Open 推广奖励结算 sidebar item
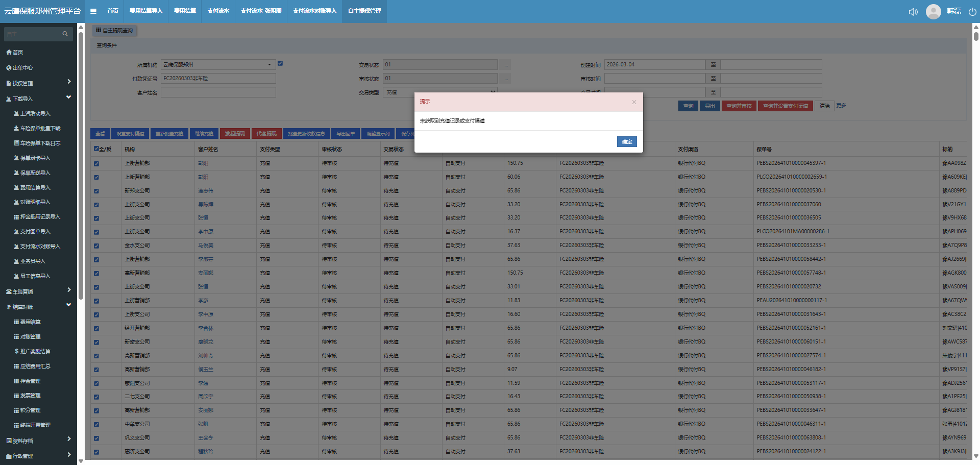 [35, 352]
